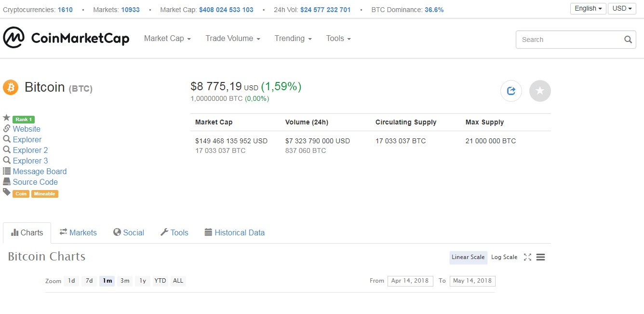Set chart zoom to ALL
This screenshot has width=644, height=314.
[178, 281]
